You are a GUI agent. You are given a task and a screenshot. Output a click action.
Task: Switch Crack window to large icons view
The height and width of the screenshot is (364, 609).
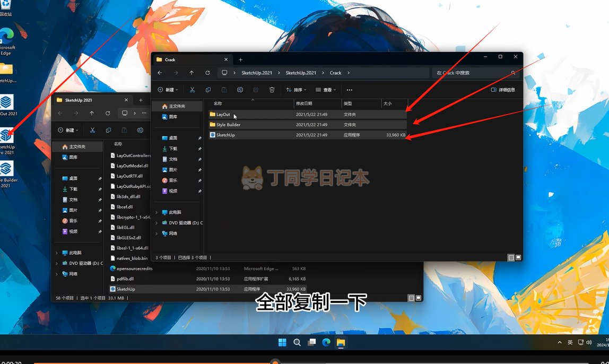[x=518, y=257]
